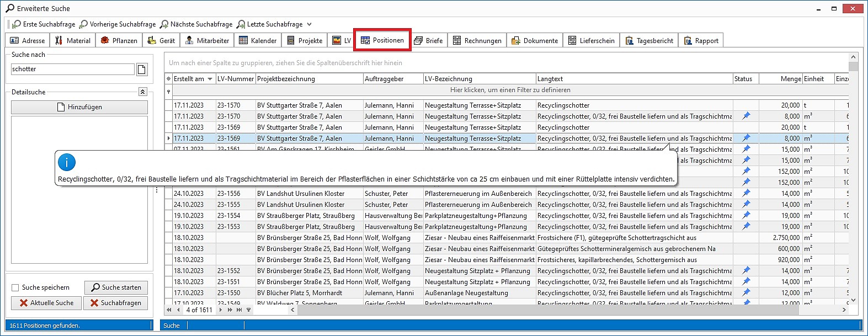Click the Einheit column header
The image size is (868, 336).
pyautogui.click(x=818, y=79)
